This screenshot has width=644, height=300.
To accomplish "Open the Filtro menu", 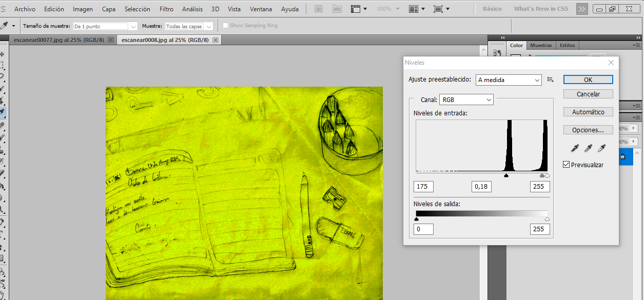I will click(166, 9).
